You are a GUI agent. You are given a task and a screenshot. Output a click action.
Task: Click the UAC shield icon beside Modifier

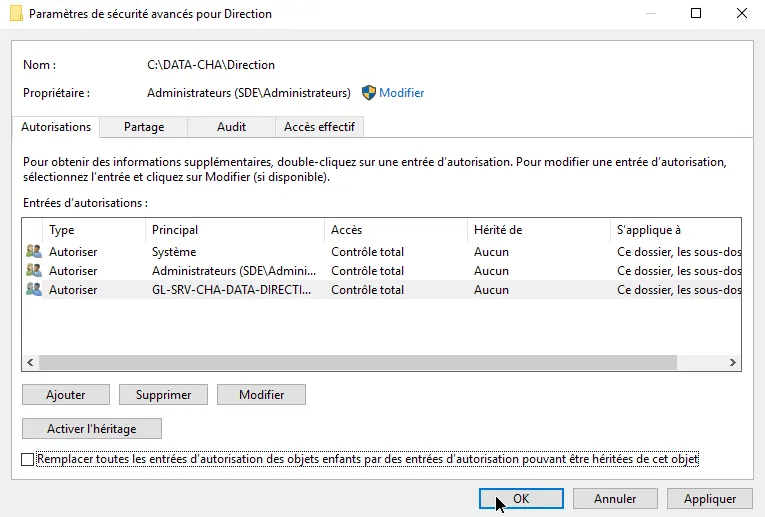(x=368, y=93)
